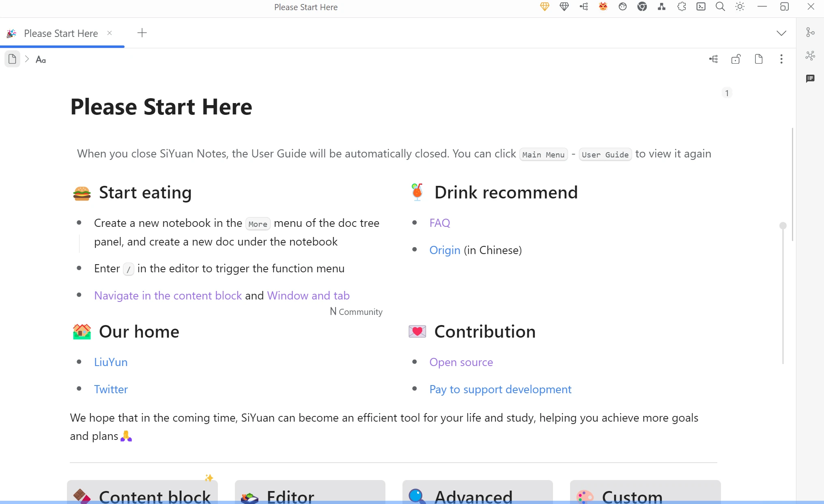The height and width of the screenshot is (504, 824).
Task: Open the three-dot More menu in editor
Action: pos(781,60)
